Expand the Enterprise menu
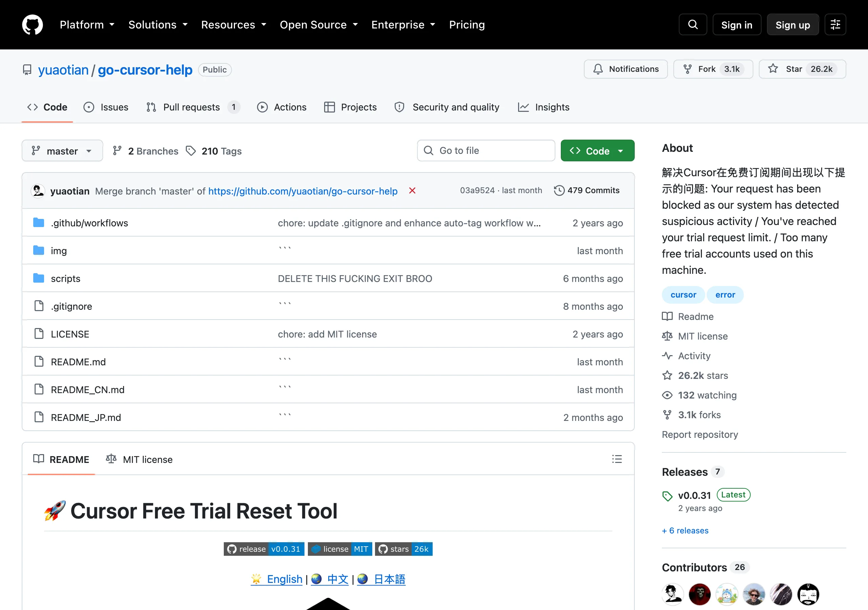This screenshot has height=610, width=868. point(403,24)
